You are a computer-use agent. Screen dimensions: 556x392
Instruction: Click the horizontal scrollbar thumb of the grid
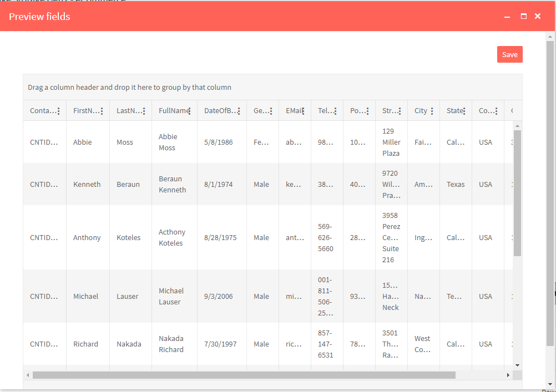point(244,375)
